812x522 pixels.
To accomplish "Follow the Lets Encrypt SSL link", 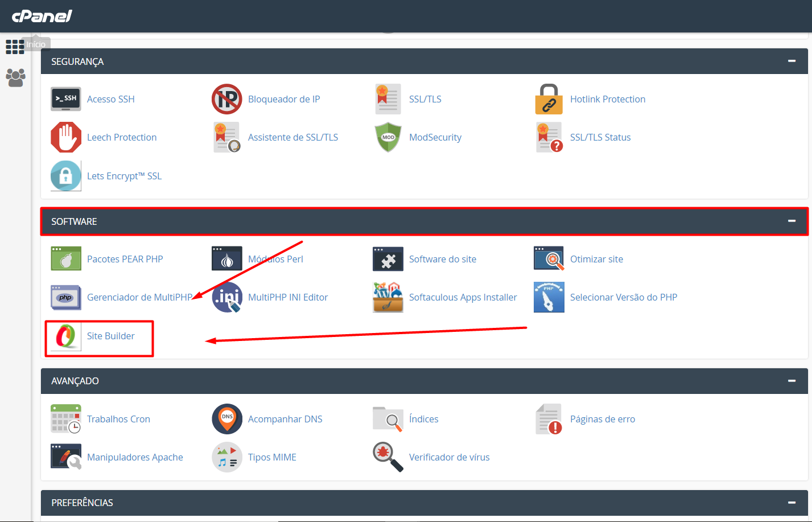I will pyautogui.click(x=124, y=176).
